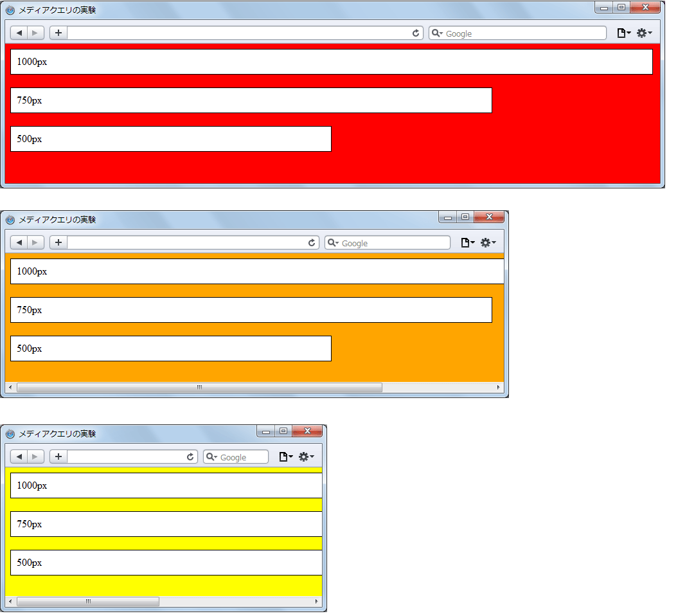Reload page in red window
The image size is (678, 616).
point(416,33)
